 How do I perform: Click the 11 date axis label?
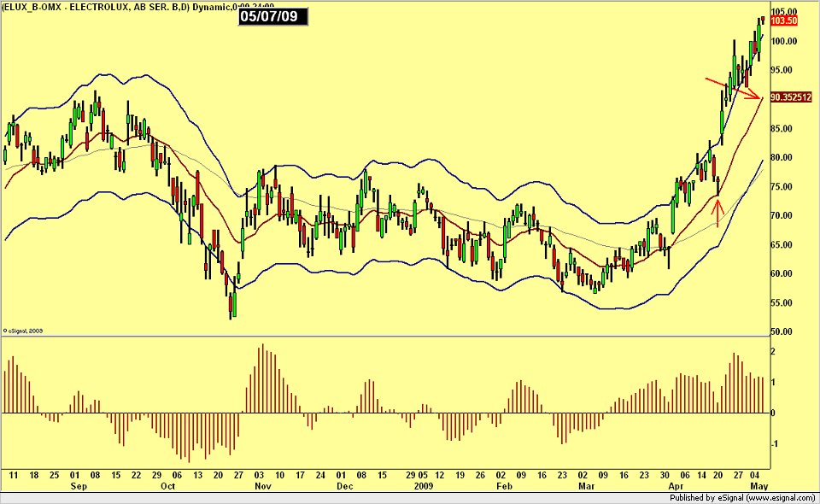[x=14, y=475]
